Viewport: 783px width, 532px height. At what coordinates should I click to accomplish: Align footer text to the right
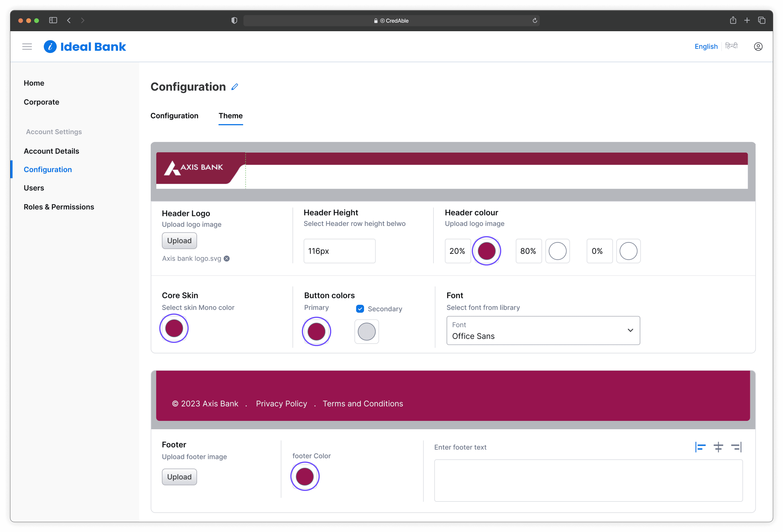coord(737,447)
